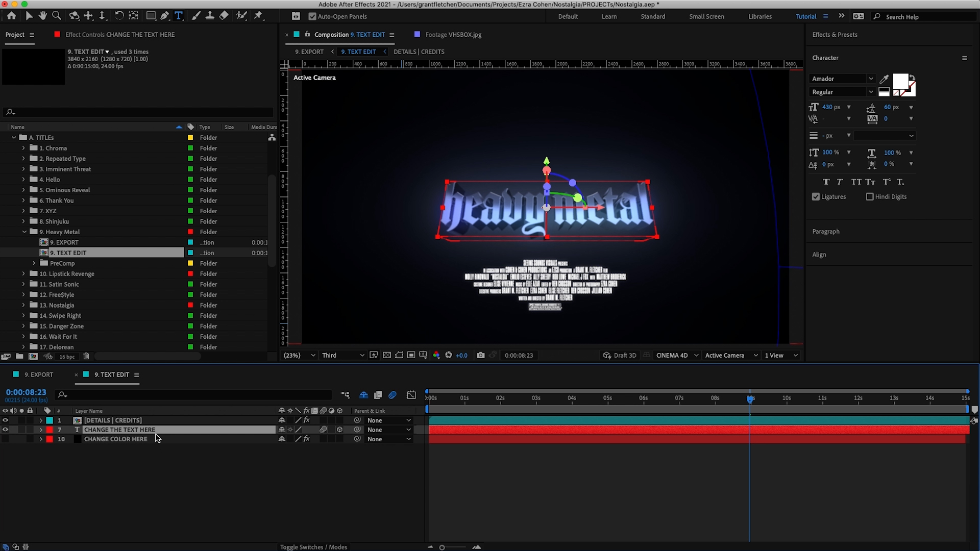The width and height of the screenshot is (980, 551).
Task: Select the Eraser tool
Action: [224, 16]
